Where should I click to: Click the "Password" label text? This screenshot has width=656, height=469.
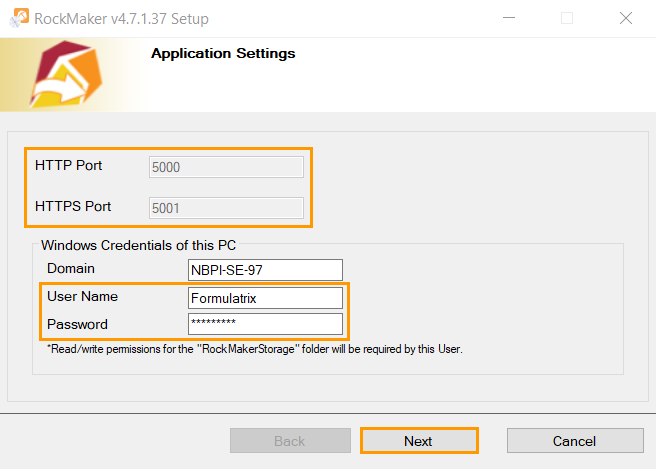[77, 324]
